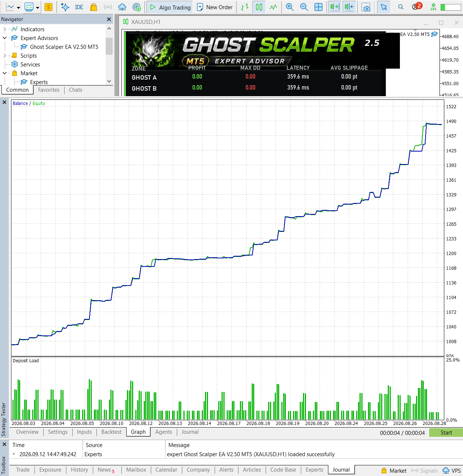Open Strategy Tester Journal tab
463x476 pixels.
(190, 432)
